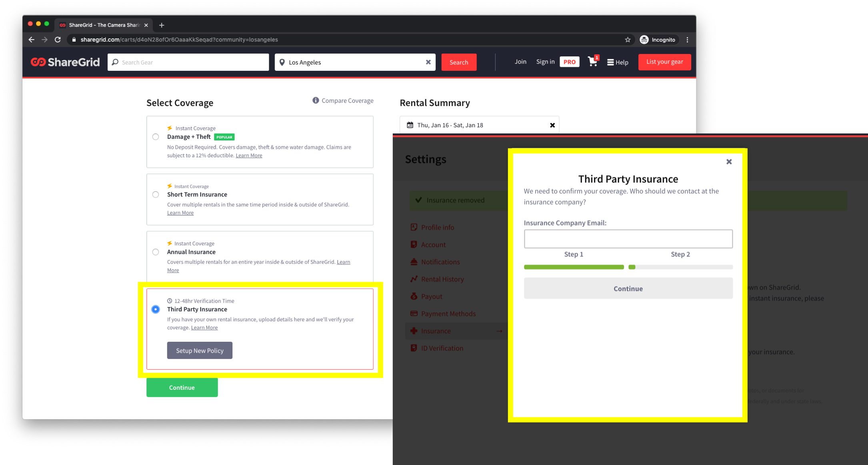Open Learn More under Third Party Insurance
The width and height of the screenshot is (868, 465).
204,328
